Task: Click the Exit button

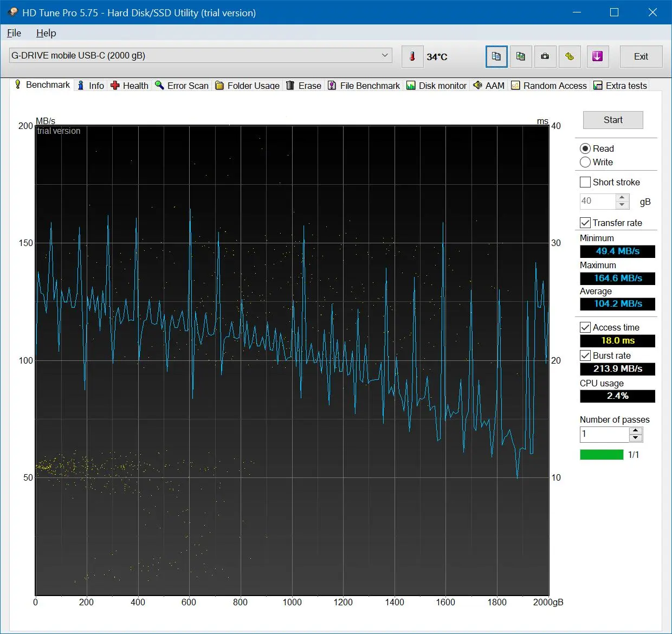Action: click(641, 56)
